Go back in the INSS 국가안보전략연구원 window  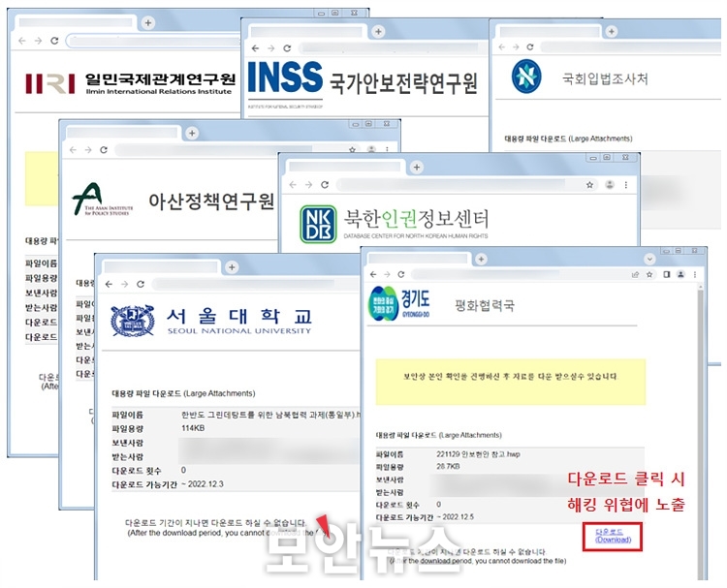click(256, 48)
